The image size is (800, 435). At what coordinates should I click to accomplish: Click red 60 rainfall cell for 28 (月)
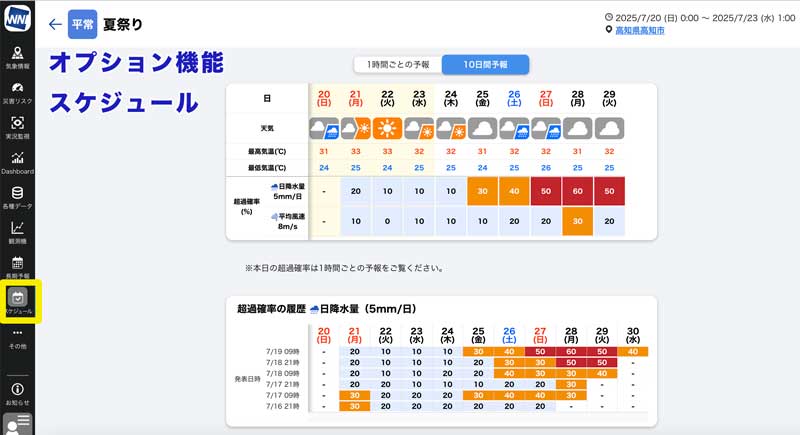pos(577,191)
